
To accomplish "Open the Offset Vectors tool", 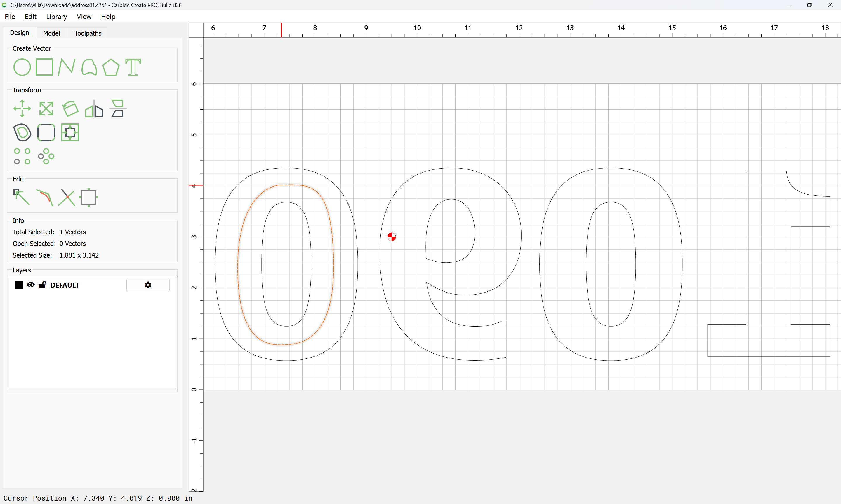I will pyautogui.click(x=22, y=132).
